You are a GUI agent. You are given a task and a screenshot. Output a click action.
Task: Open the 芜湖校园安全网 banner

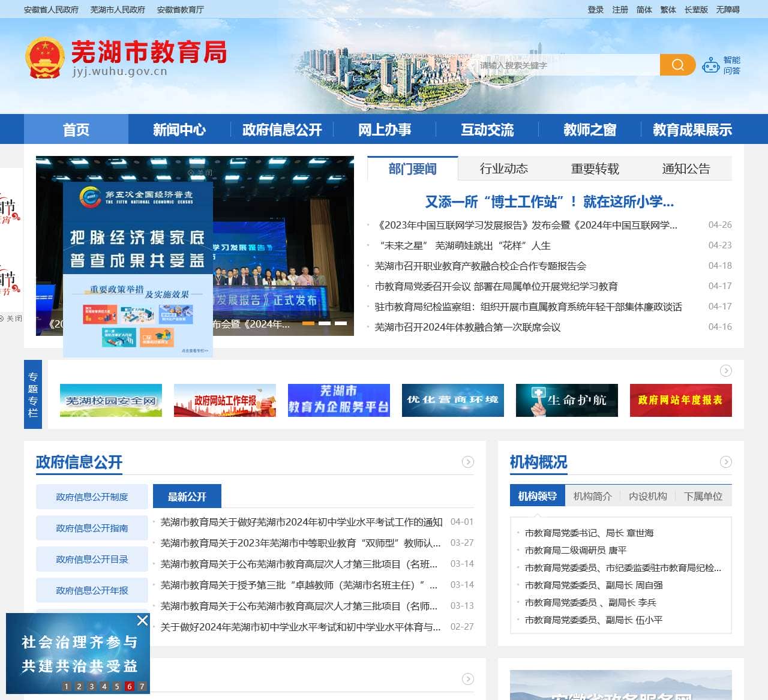point(111,400)
